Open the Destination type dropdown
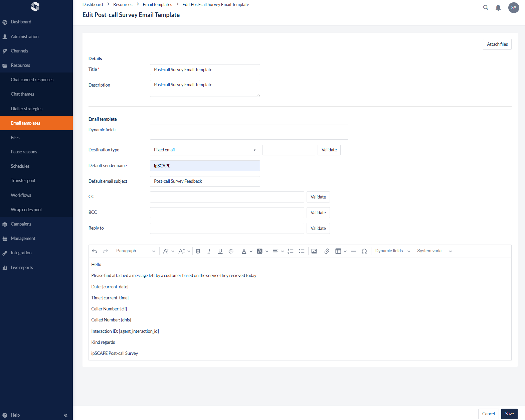 pos(205,150)
